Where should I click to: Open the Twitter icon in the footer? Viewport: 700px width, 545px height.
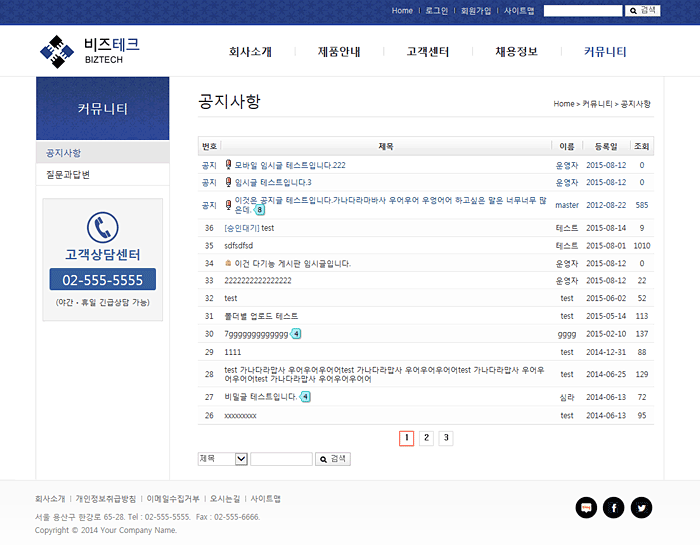click(x=641, y=508)
